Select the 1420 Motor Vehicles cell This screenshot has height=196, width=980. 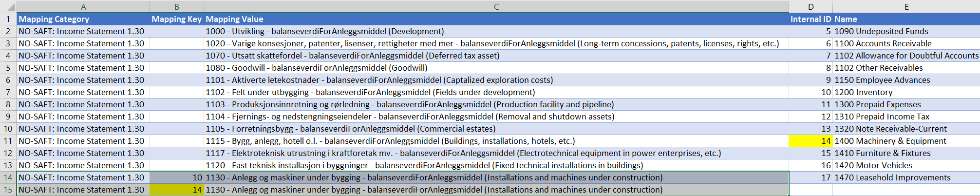[x=906, y=165]
